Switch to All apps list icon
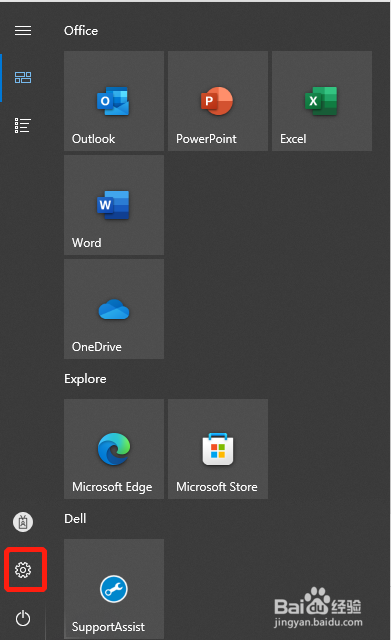The height and width of the screenshot is (640, 391). click(x=23, y=126)
